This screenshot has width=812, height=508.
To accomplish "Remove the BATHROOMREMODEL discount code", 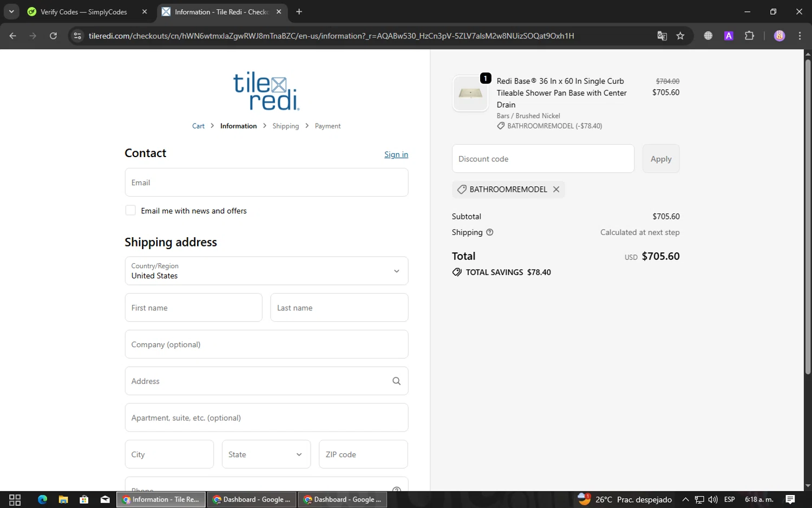I will point(556,189).
